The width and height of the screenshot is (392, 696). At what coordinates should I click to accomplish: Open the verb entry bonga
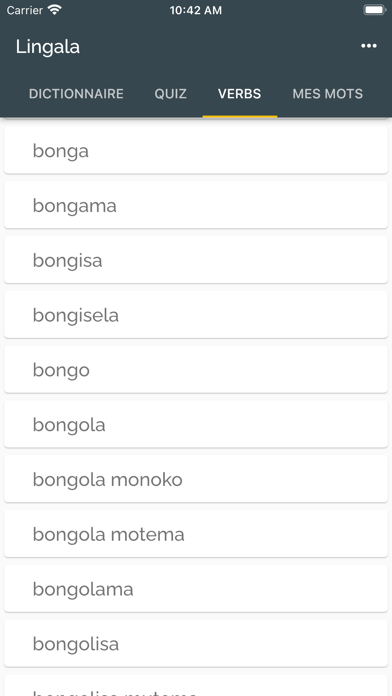pyautogui.click(x=196, y=150)
